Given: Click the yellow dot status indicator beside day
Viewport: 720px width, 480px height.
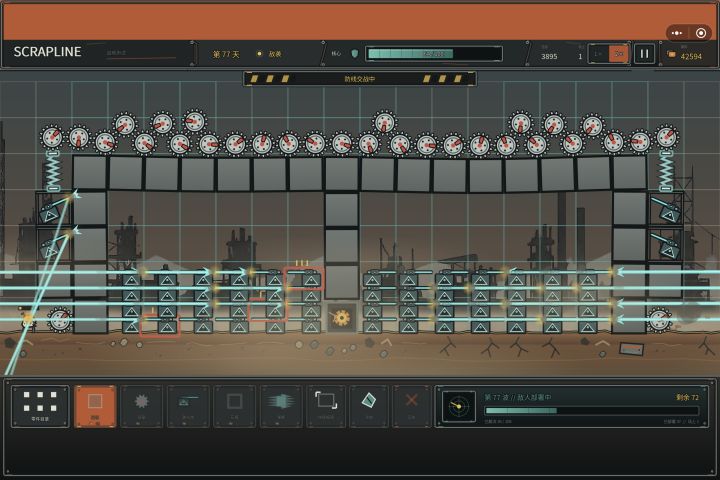Looking at the screenshot, I should [259, 54].
